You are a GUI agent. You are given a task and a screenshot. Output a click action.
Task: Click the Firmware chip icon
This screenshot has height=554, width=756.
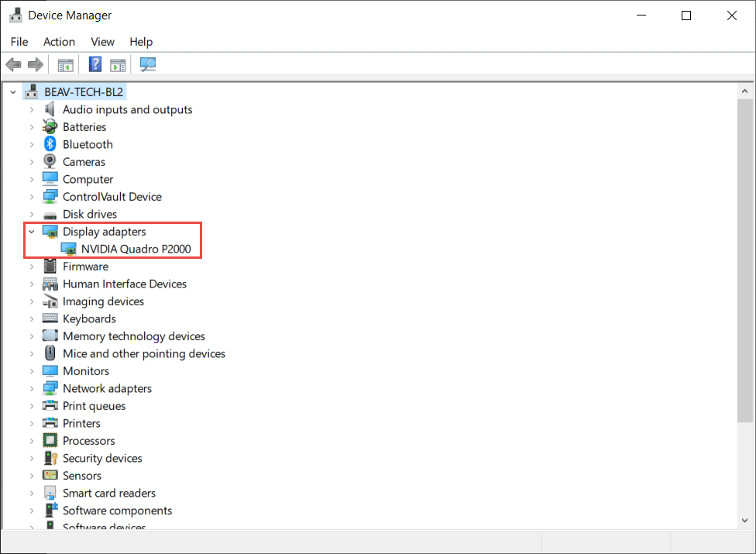coord(50,266)
